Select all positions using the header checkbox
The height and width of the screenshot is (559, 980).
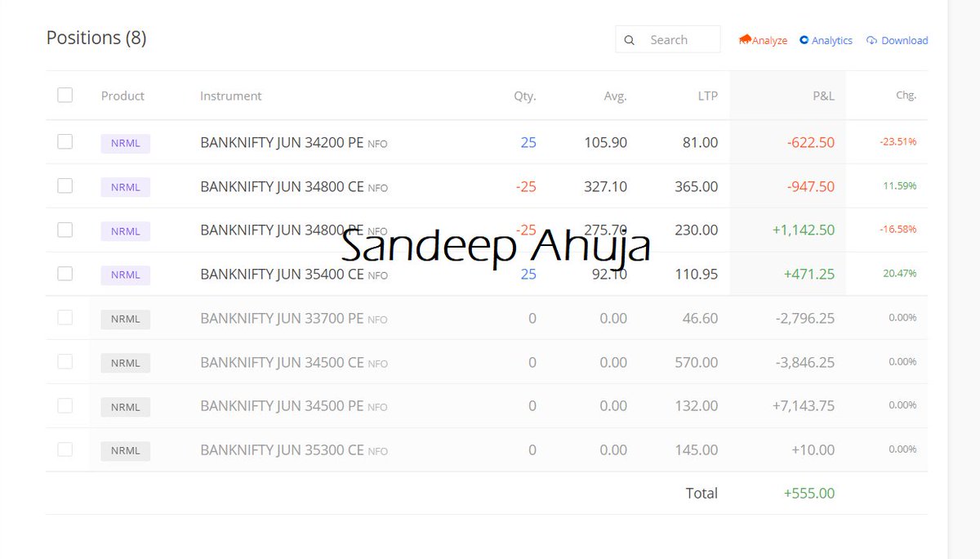65,95
